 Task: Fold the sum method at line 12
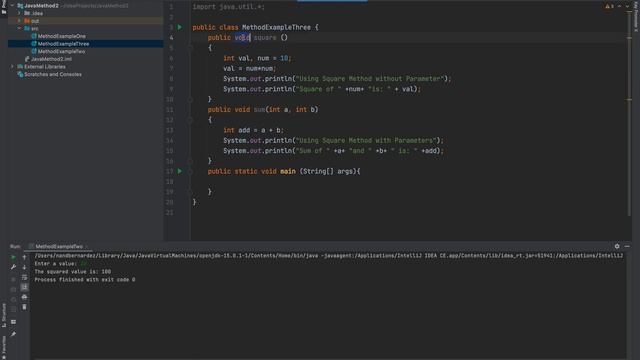(190, 120)
